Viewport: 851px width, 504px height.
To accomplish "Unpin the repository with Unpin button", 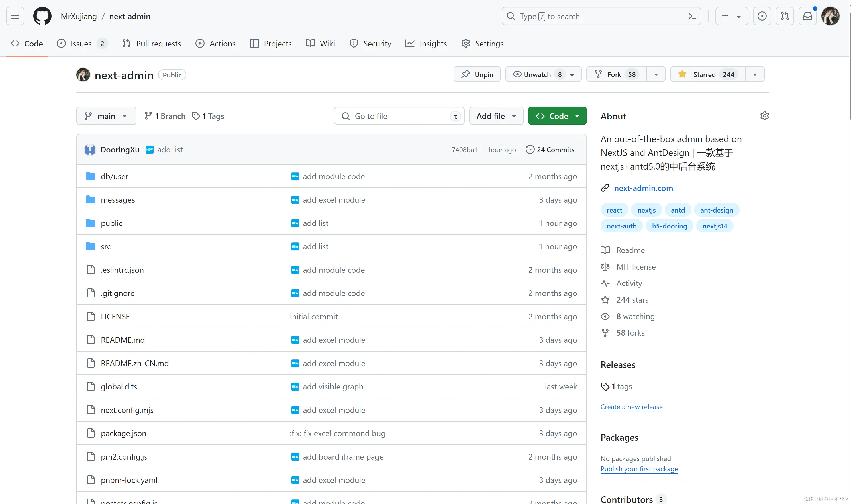I will [477, 74].
